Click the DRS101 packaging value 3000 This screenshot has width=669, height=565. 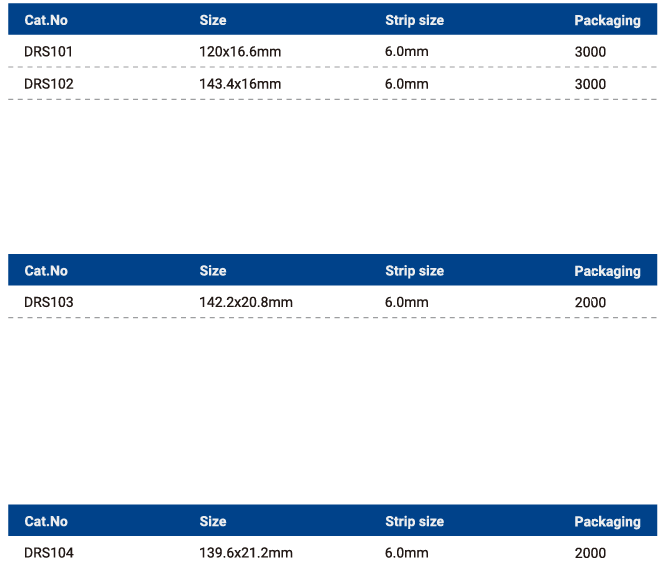click(x=590, y=52)
